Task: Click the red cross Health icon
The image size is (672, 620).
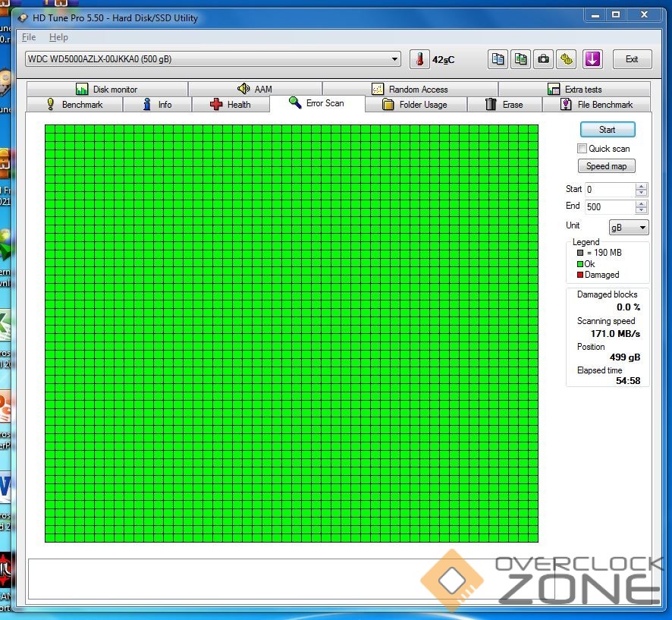Action: [216, 104]
